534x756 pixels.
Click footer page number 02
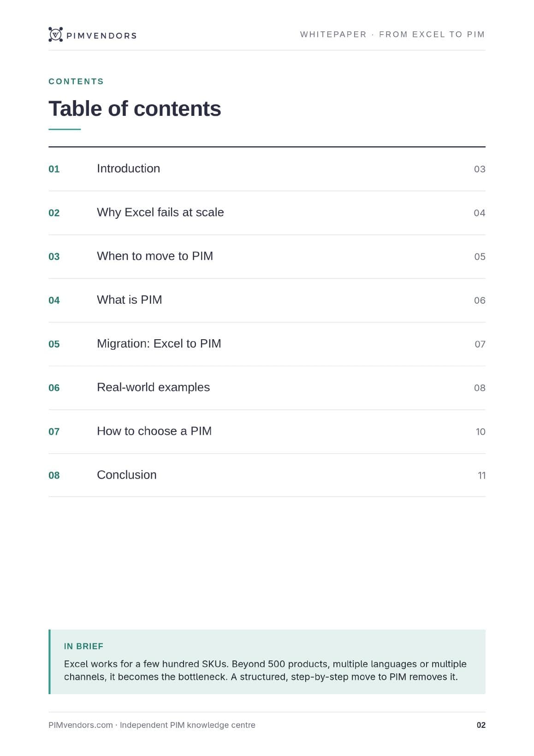coord(481,725)
